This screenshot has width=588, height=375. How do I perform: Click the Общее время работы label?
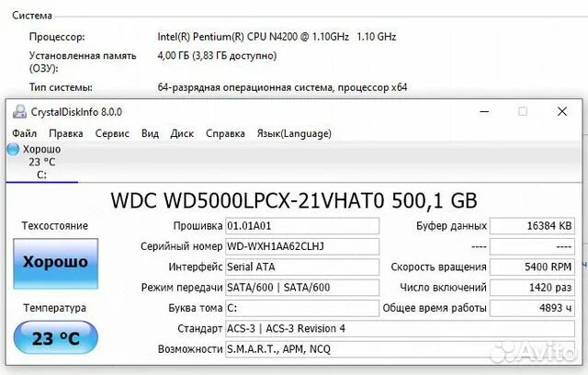[435, 308]
